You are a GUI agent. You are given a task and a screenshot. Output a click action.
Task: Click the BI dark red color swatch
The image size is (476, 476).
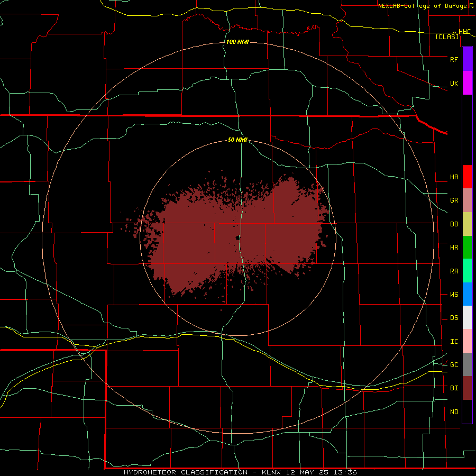click(467, 388)
